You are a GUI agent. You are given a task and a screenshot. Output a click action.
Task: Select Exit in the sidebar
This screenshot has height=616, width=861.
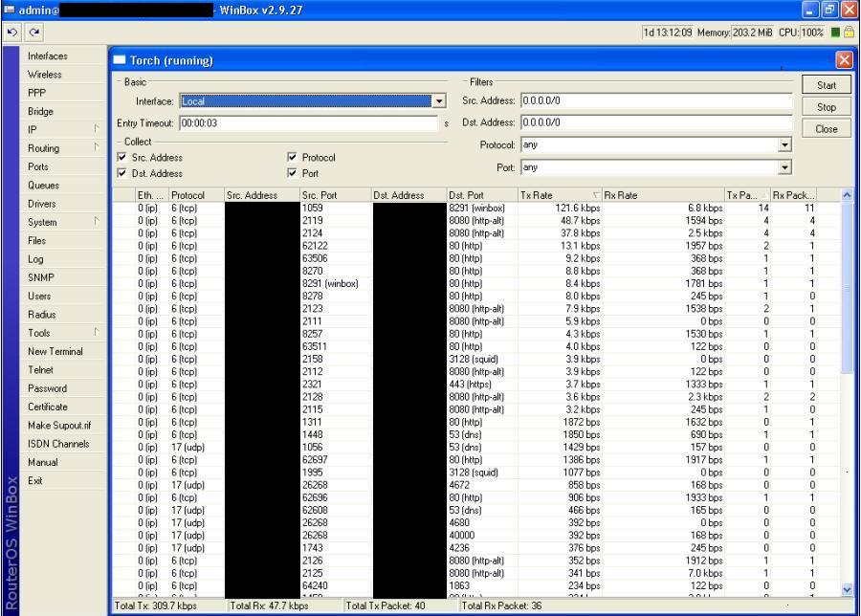[x=62, y=480]
